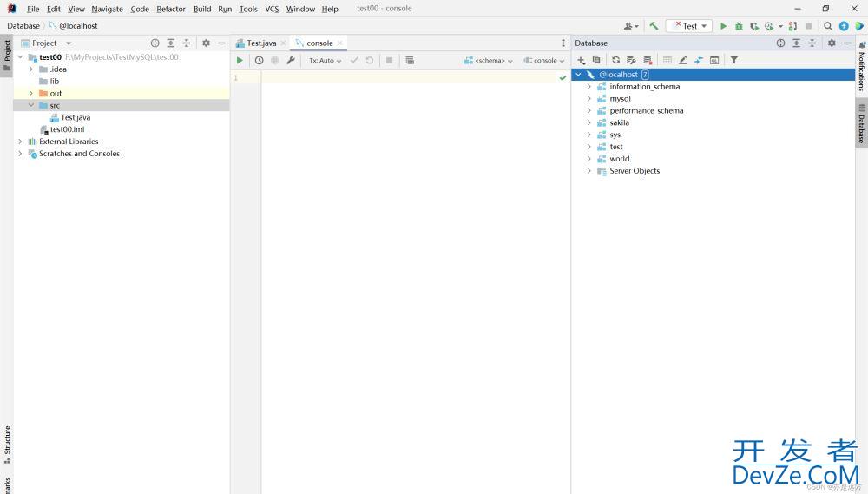This screenshot has width=868, height=494.
Task: Open the console's query history clock
Action: [x=259, y=61]
